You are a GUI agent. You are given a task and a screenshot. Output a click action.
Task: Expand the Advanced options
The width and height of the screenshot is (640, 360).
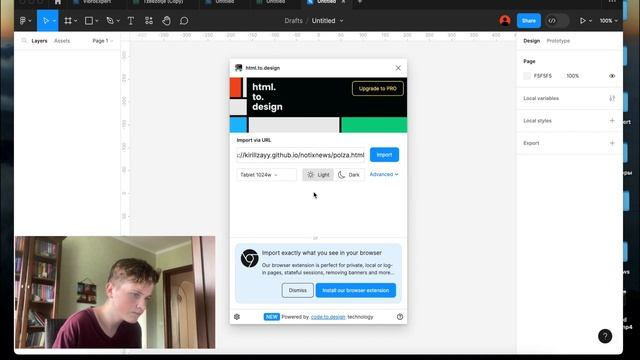click(384, 174)
